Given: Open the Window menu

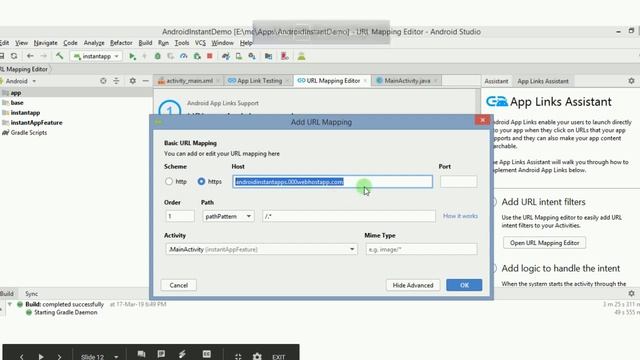Looking at the screenshot, I should tap(222, 43).
